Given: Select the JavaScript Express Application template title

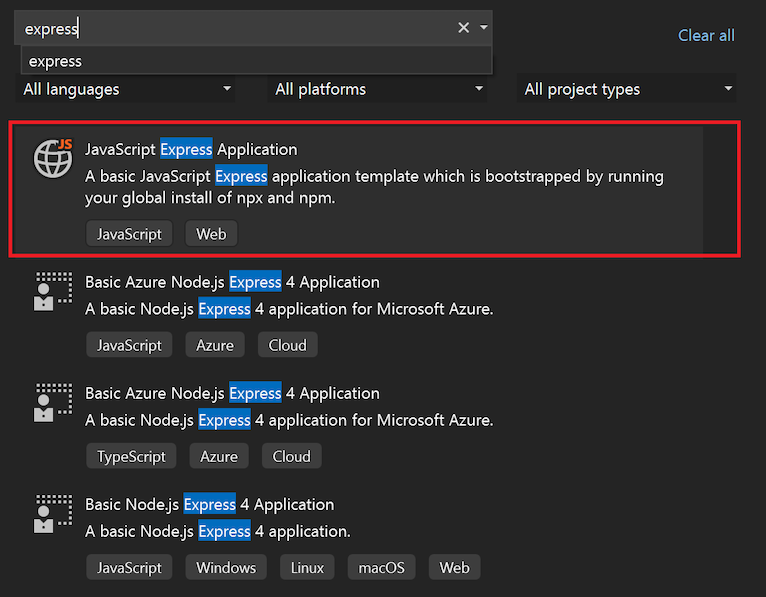Looking at the screenshot, I should tap(191, 149).
